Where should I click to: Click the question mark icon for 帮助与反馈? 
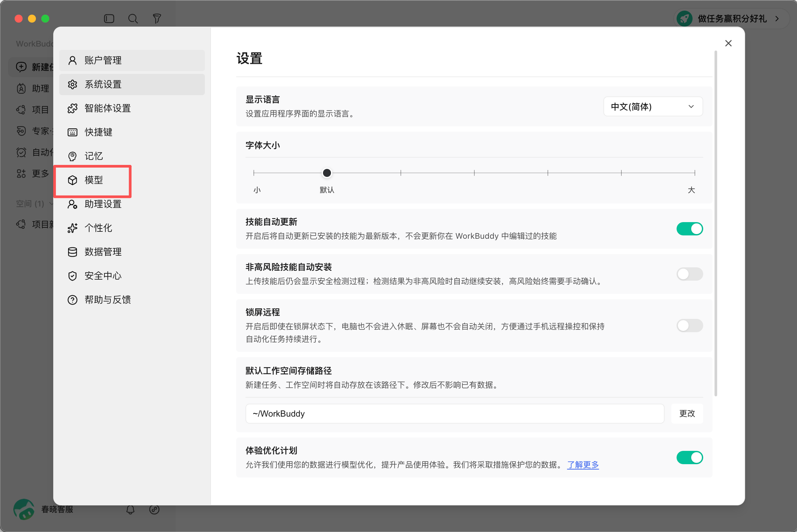click(72, 300)
